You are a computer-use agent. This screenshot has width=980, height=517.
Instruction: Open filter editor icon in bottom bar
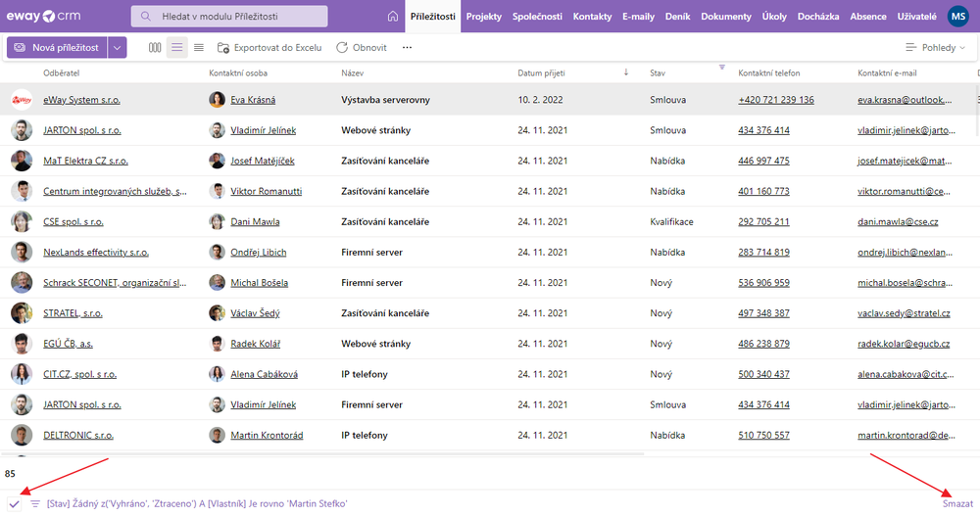35,504
